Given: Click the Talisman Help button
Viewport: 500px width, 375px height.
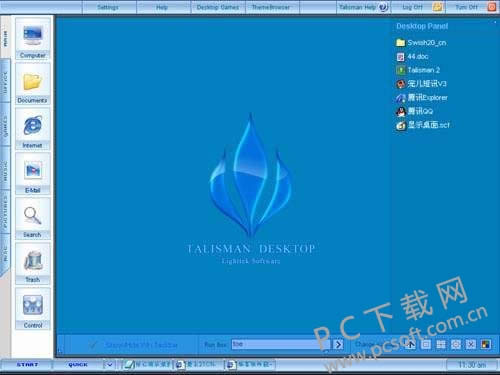Looking at the screenshot, I should [x=363, y=7].
